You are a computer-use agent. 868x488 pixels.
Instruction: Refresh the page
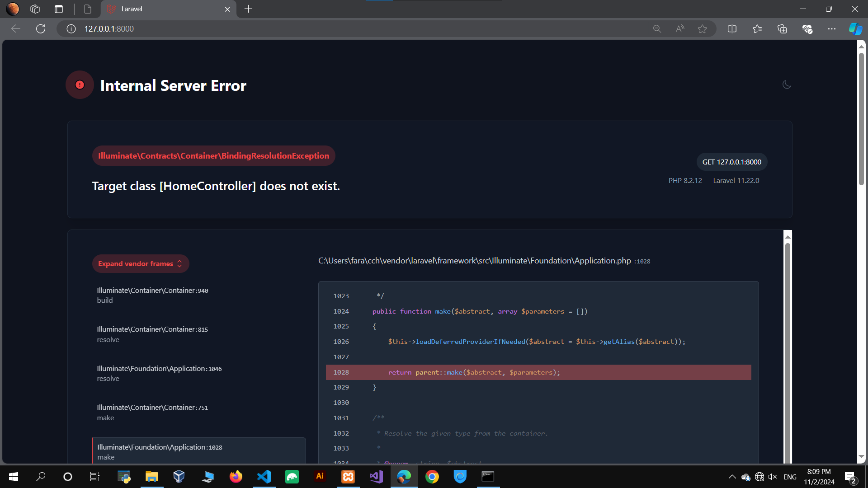pos(41,28)
